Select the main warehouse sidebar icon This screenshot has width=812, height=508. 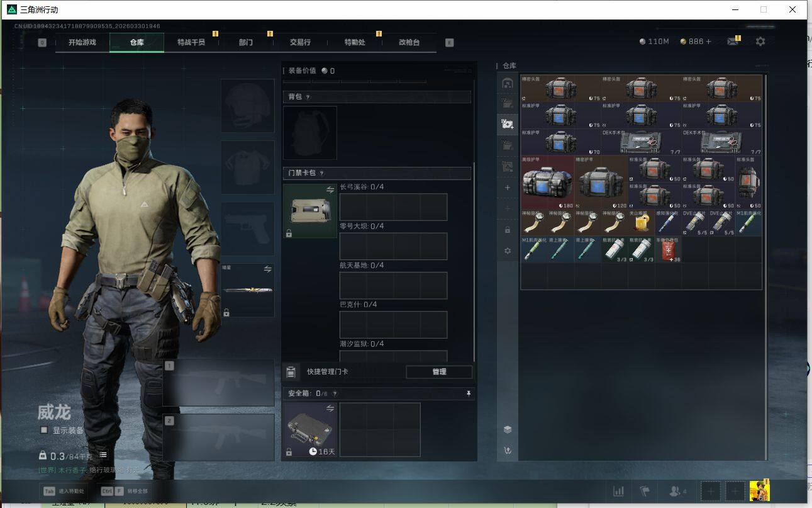point(508,83)
